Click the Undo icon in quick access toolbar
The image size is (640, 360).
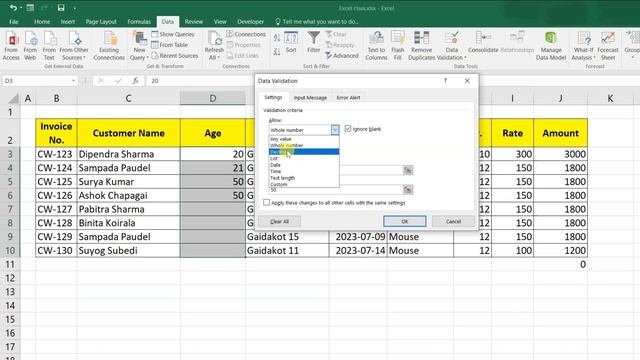tap(13, 8)
